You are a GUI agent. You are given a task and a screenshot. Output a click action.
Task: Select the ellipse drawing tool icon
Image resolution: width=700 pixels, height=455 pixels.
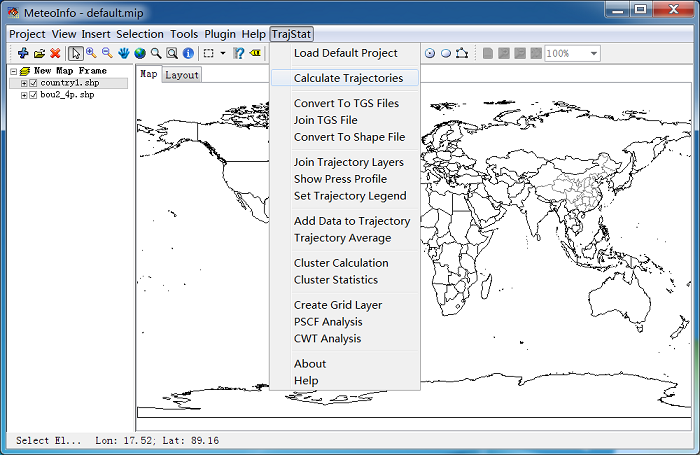coord(445,53)
